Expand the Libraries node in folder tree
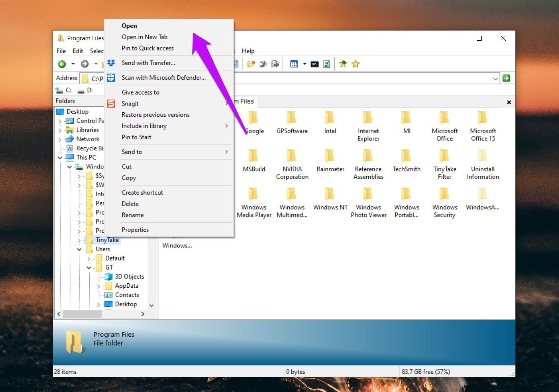This screenshot has width=559, height=392. 60,130
